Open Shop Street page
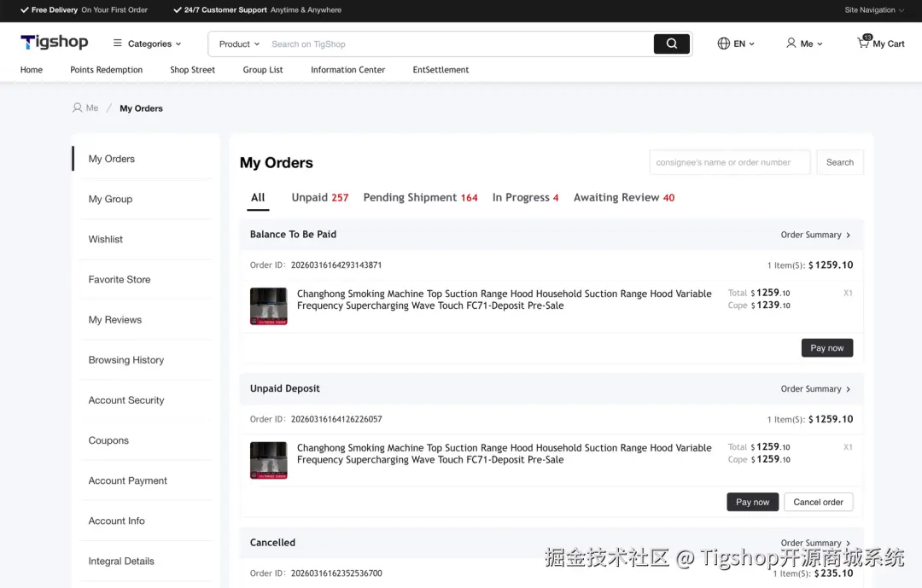Image resolution: width=922 pixels, height=588 pixels. [192, 69]
